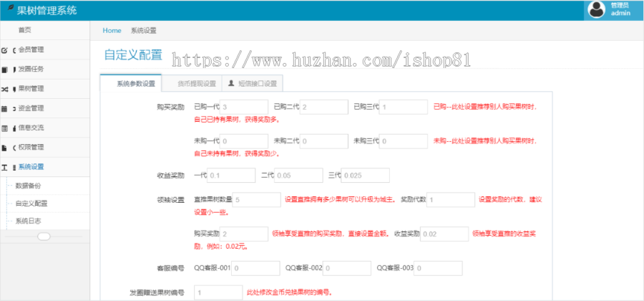Open the admin avatar icon
The height and width of the screenshot is (301, 644).
click(x=596, y=10)
